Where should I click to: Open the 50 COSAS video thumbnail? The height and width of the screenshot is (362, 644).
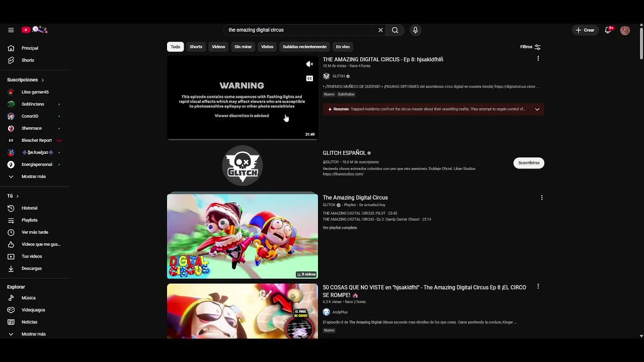coord(243,311)
